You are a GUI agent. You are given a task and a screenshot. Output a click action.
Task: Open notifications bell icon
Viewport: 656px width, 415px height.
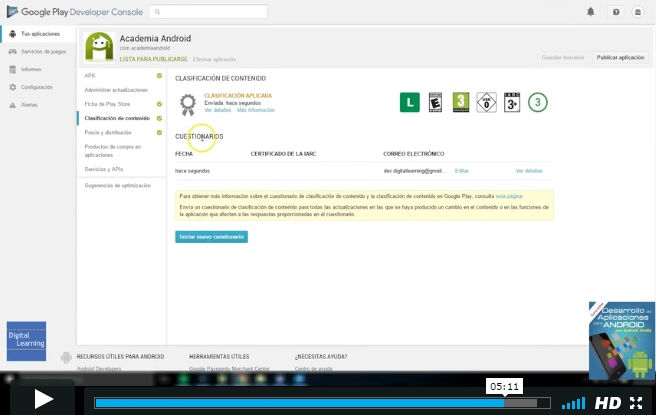tap(590, 12)
